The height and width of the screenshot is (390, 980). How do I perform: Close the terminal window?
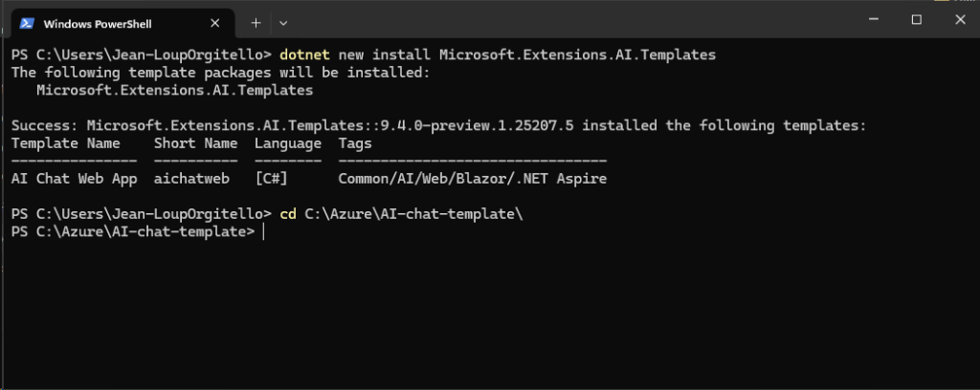(x=960, y=19)
